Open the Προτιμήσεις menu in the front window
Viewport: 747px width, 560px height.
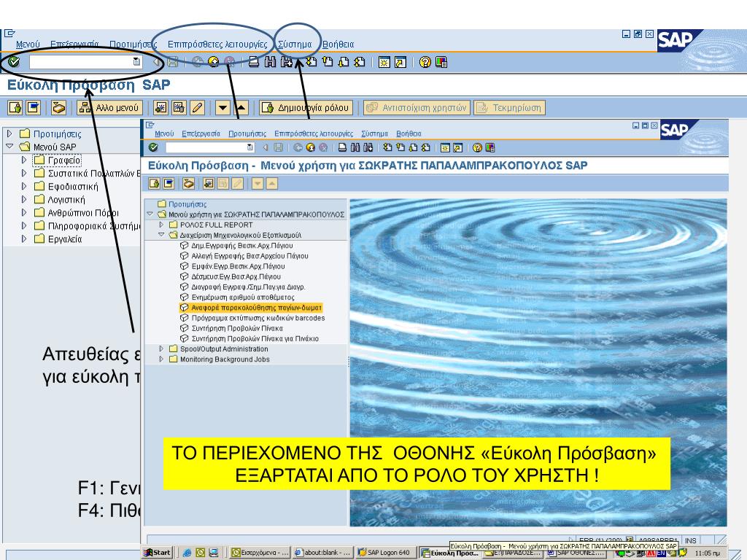click(x=247, y=134)
